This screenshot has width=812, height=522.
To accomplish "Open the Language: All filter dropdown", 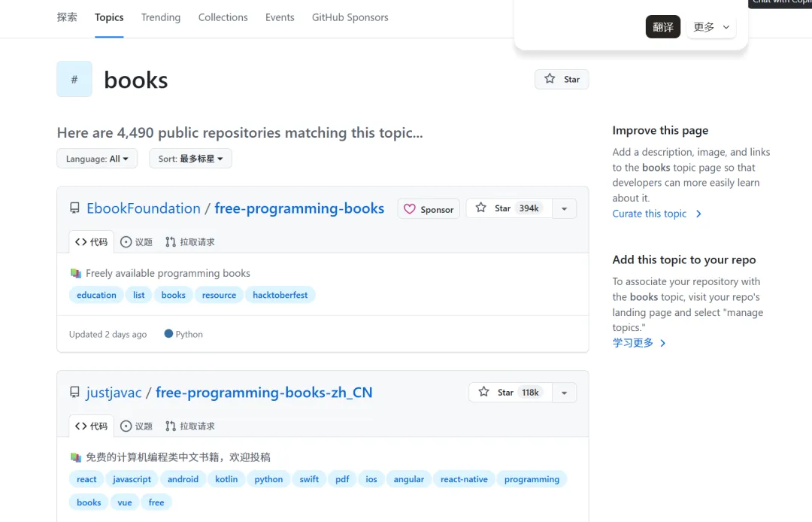I will click(x=97, y=159).
